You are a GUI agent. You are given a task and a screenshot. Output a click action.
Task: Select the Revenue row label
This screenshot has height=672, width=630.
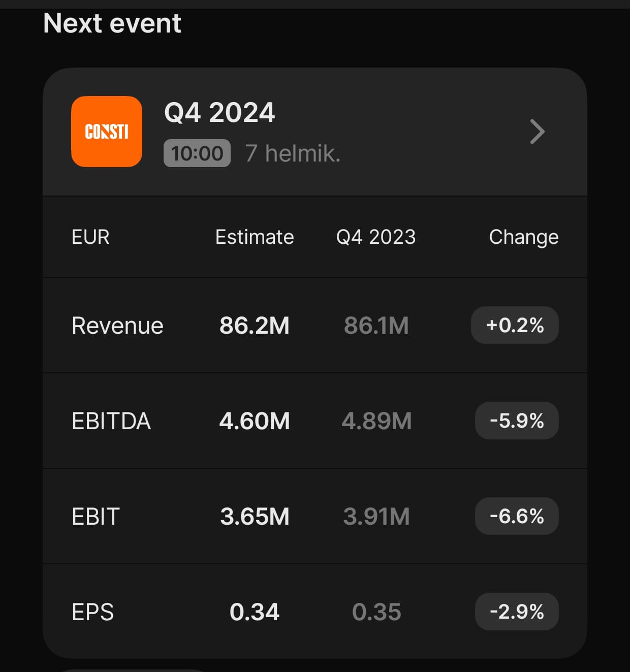pos(117,326)
